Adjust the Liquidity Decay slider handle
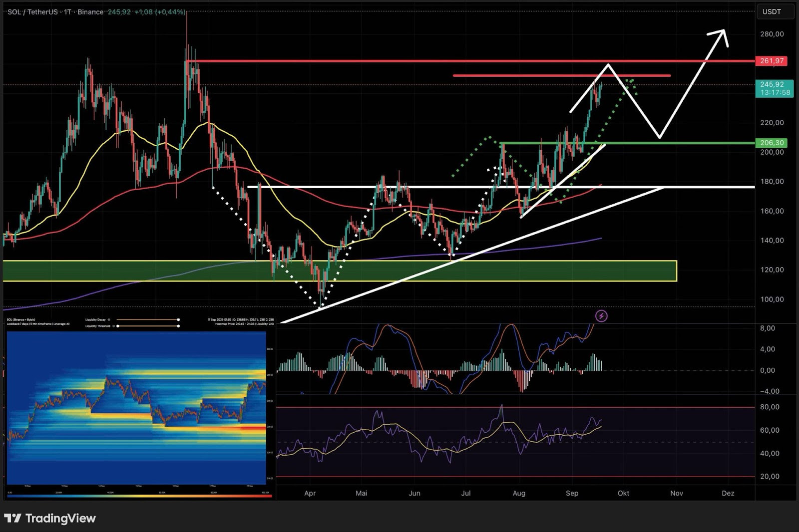The height and width of the screenshot is (532, 799). click(178, 319)
